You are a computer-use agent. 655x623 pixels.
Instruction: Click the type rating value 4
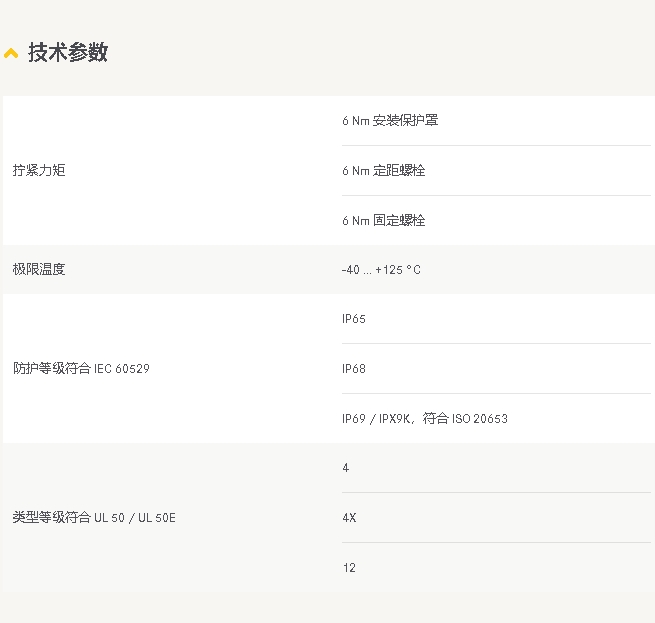click(346, 468)
